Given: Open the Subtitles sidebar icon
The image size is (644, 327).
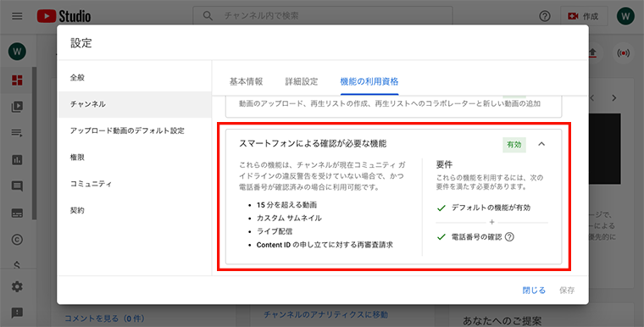Looking at the screenshot, I should click(x=17, y=213).
